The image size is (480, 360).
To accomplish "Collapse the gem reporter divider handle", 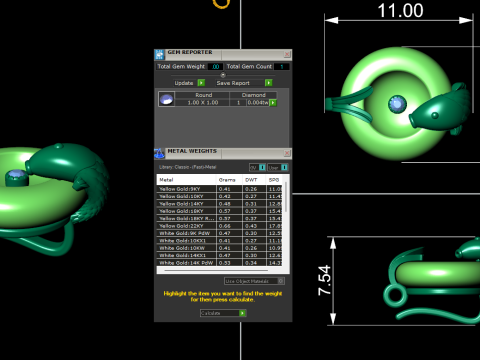I will point(223,75).
